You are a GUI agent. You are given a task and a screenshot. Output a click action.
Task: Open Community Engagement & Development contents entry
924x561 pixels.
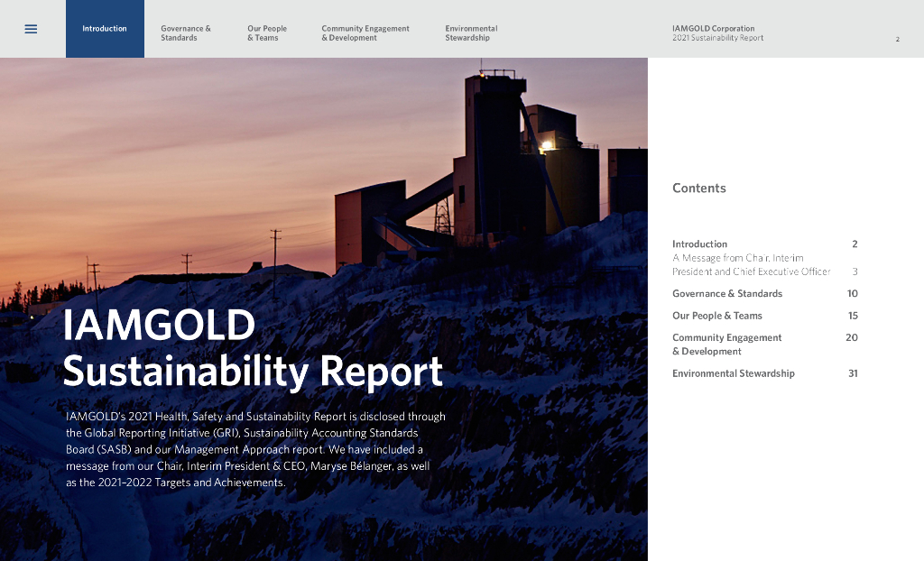726,345
